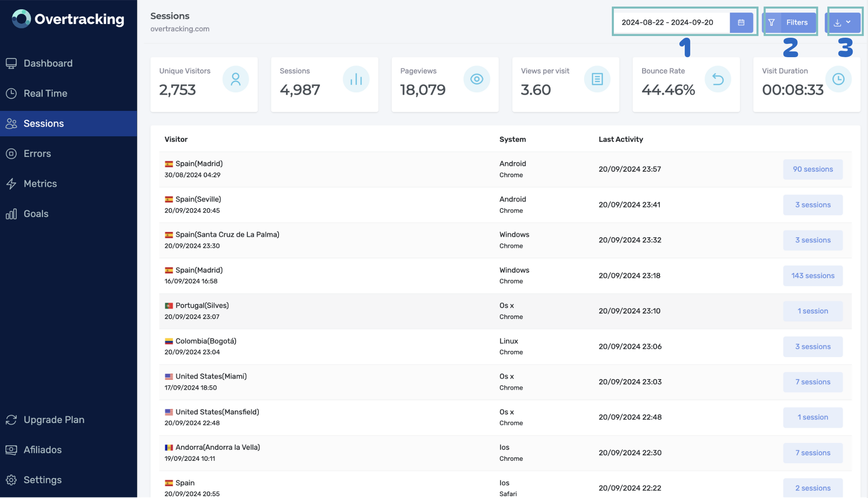Open 1 session for Portugal(Silves) visitor
The image size is (868, 498).
pos(813,311)
